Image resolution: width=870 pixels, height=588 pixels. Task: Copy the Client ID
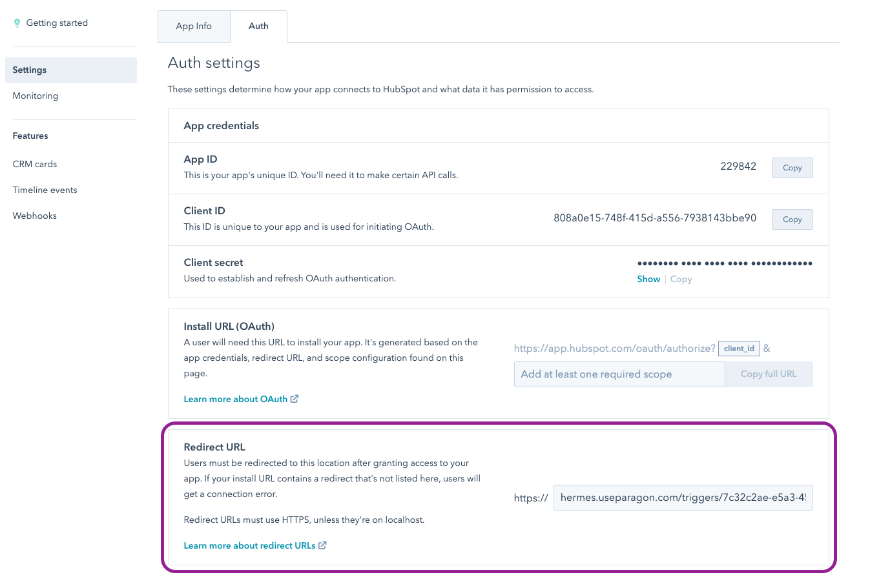[x=792, y=219]
